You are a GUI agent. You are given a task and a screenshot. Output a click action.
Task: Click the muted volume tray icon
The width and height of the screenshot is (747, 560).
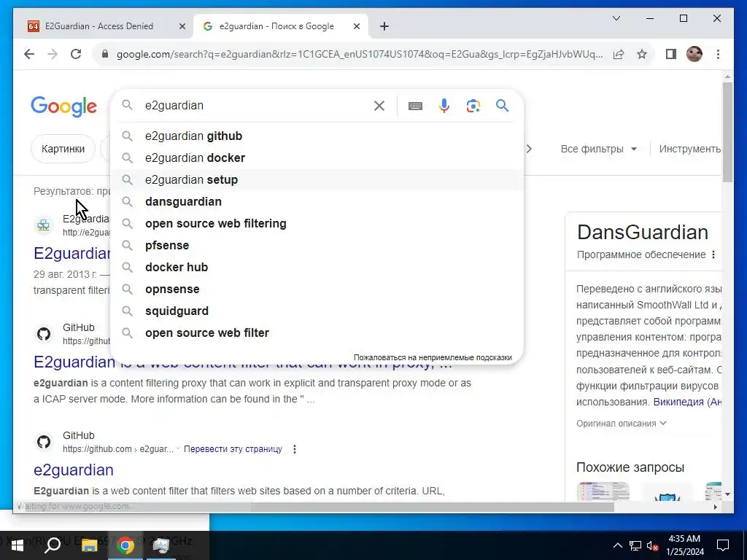[x=652, y=545]
